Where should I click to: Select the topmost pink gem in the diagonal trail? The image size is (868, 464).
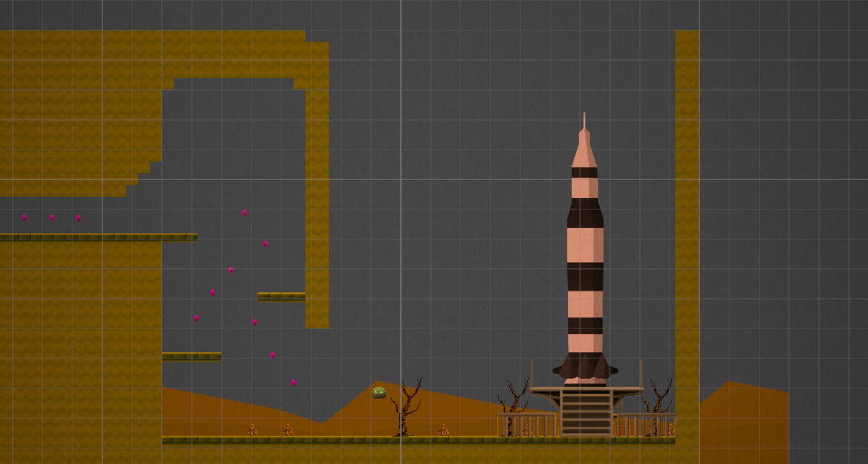(244, 212)
